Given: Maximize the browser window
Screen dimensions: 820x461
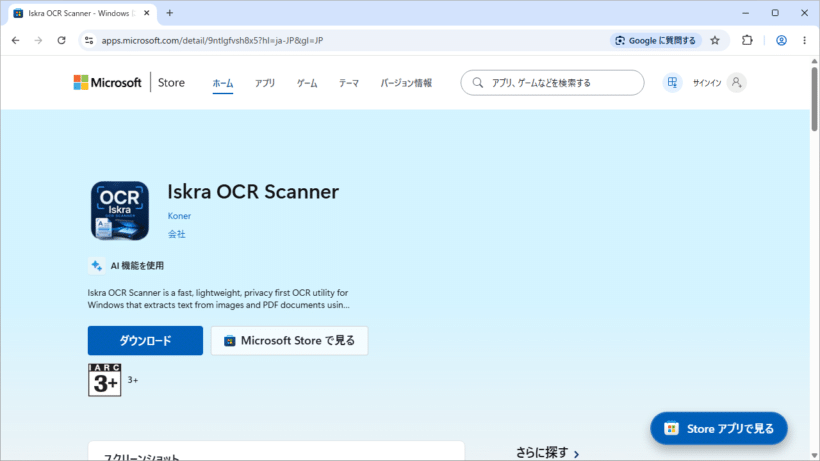Looking at the screenshot, I should click(x=775, y=13).
